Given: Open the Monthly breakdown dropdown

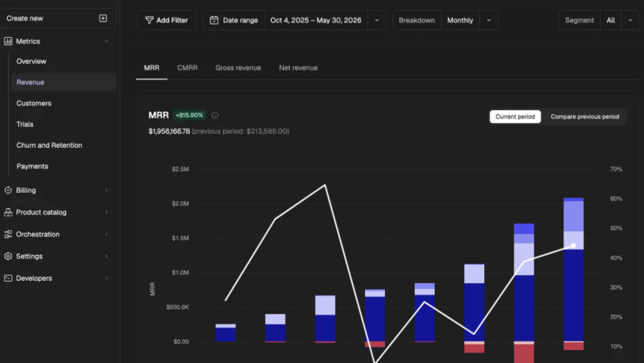Looking at the screenshot, I should coord(489,20).
